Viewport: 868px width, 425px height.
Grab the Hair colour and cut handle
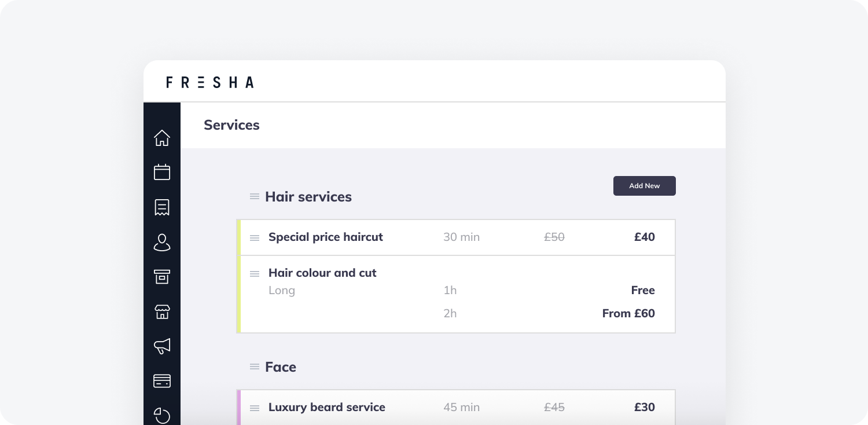click(255, 273)
